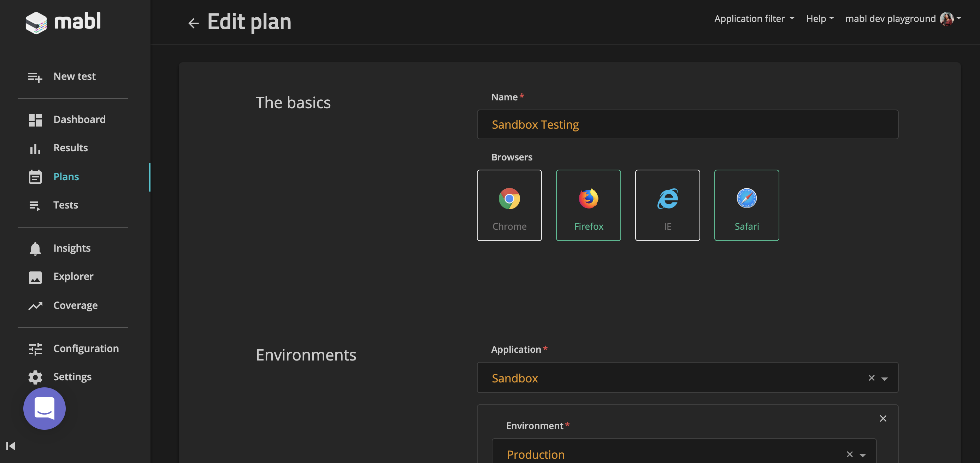Collapse the sidebar with the bottom arrow icon
This screenshot has width=980, height=463.
[11, 445]
